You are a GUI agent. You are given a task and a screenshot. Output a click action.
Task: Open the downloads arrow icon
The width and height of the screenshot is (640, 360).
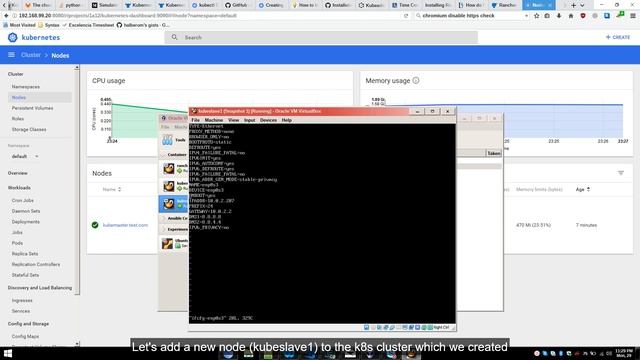point(559,16)
